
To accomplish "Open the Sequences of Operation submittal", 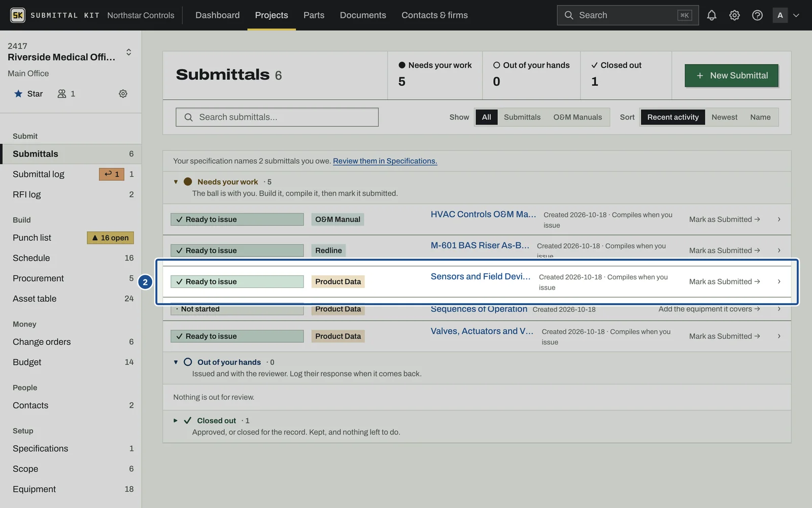I will click(479, 309).
